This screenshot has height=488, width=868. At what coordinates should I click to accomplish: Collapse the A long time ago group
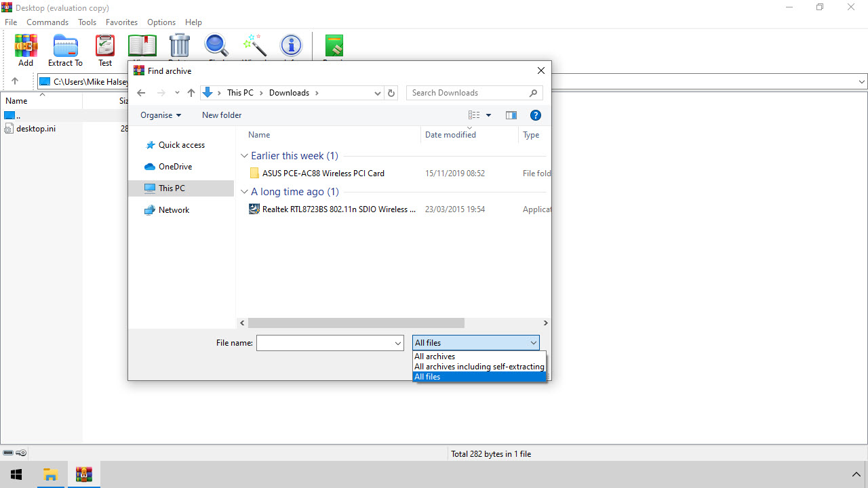[245, 192]
